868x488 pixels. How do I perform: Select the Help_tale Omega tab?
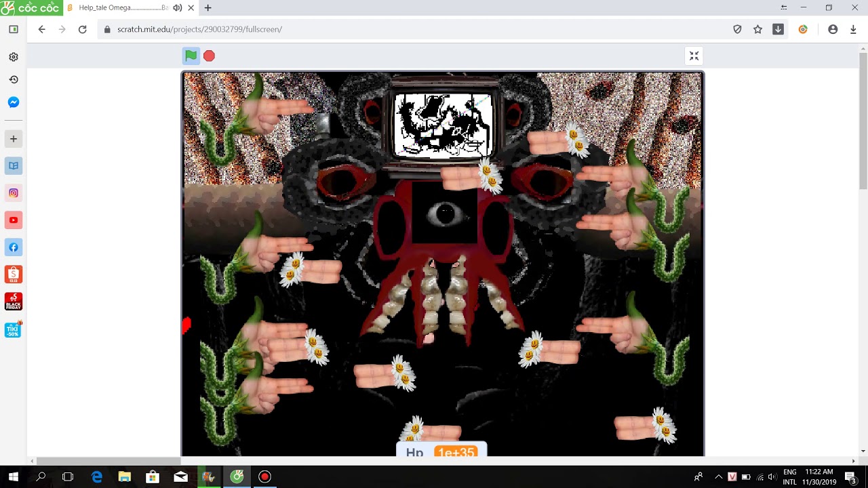click(122, 7)
